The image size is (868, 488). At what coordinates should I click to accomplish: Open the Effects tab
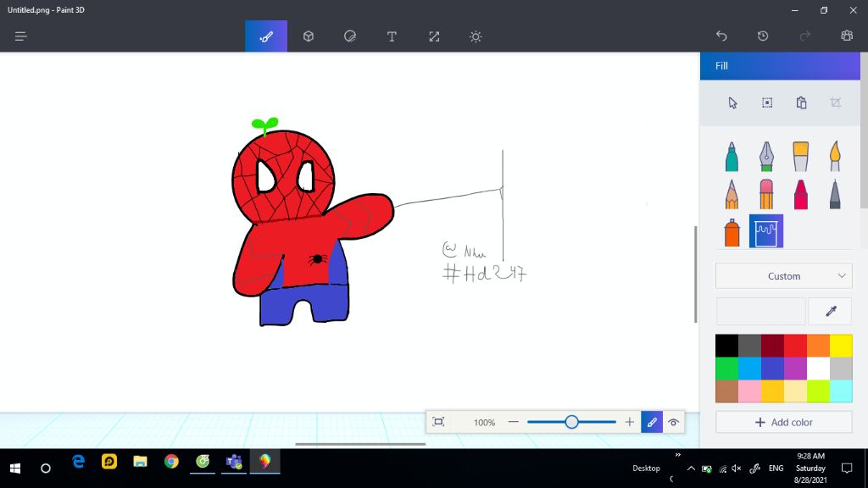[x=476, y=36]
